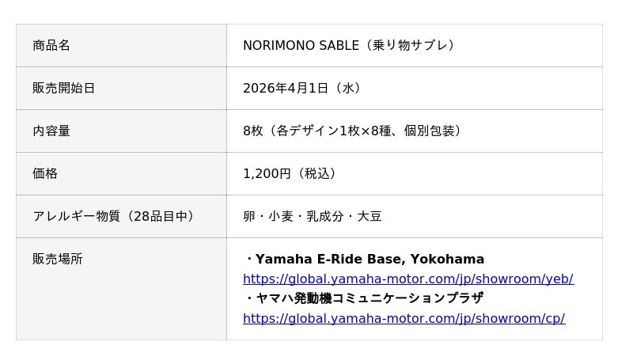633x364 pixels.
Task: Select the NORIMONO SABLE product name text
Action: (301, 45)
